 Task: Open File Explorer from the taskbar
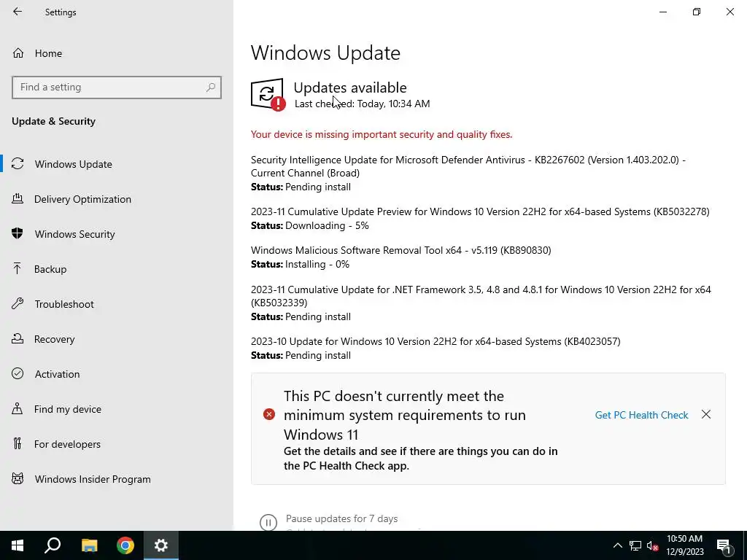click(89, 545)
